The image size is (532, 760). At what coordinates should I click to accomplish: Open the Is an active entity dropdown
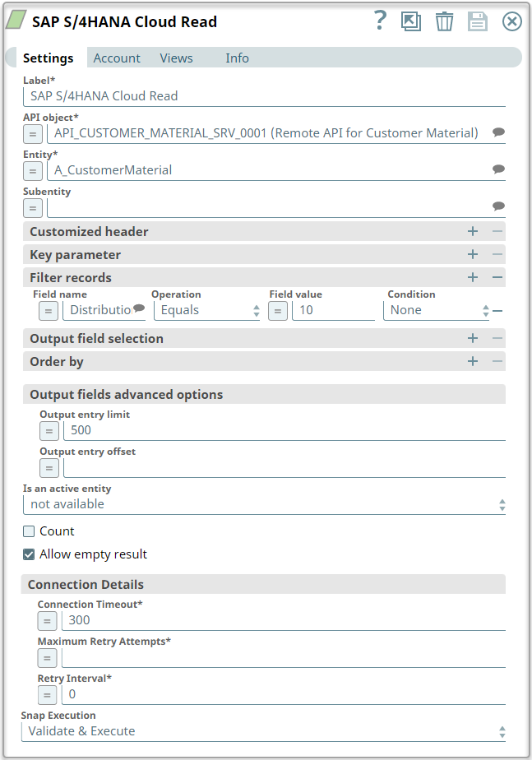click(x=264, y=504)
